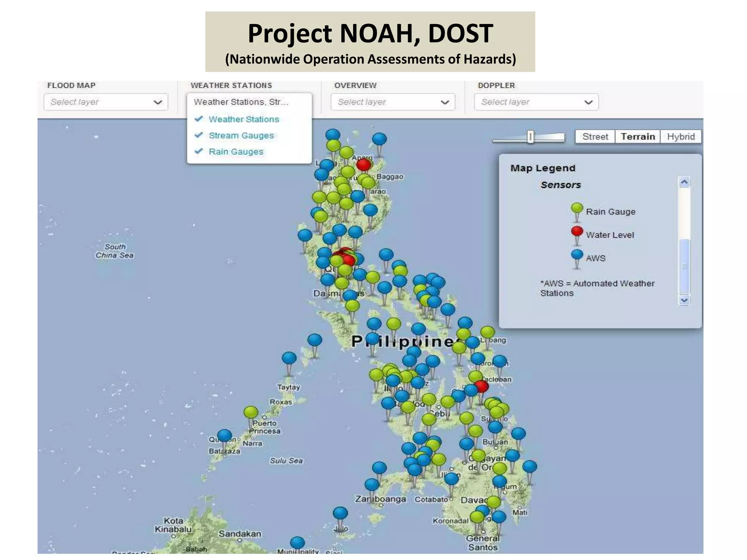Click the red water level pin near Aparri
747x560 pixels.
click(364, 165)
